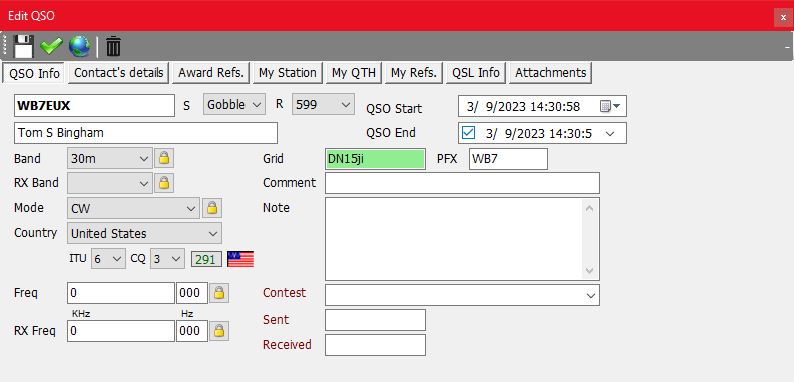Viewport: 794px width, 382px height.
Task: Toggle the Mode lock icon
Action: tap(212, 208)
